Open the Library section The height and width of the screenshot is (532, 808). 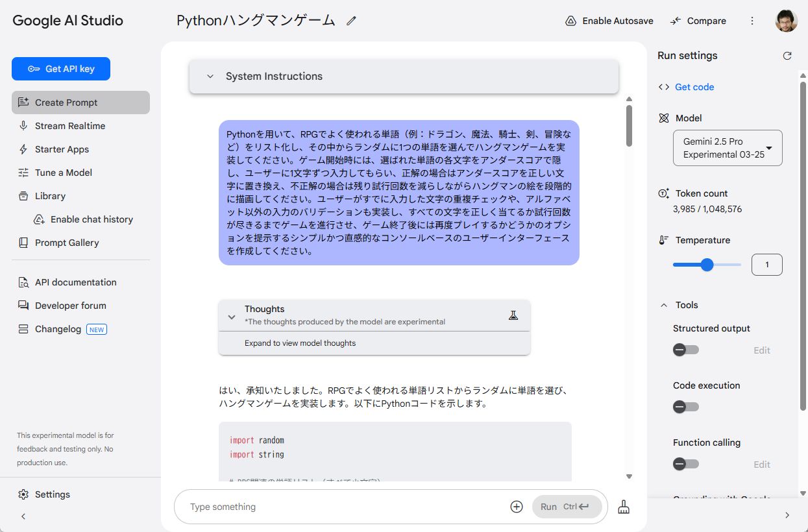[49, 196]
